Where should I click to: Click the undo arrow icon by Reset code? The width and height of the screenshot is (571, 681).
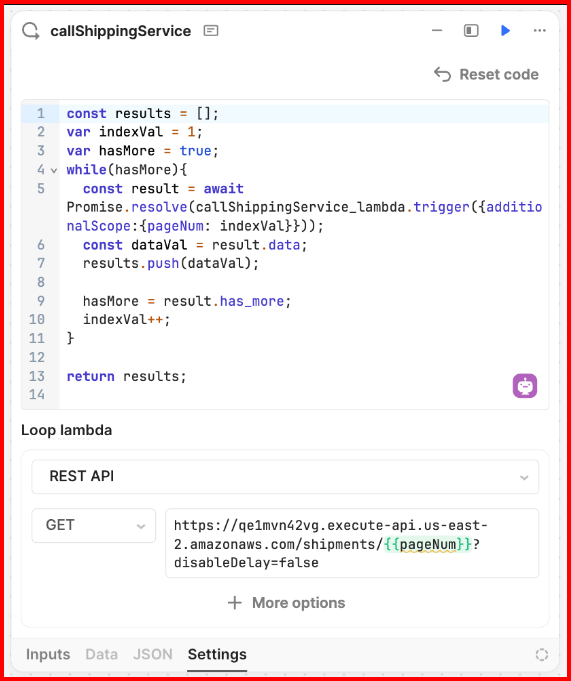tap(442, 74)
